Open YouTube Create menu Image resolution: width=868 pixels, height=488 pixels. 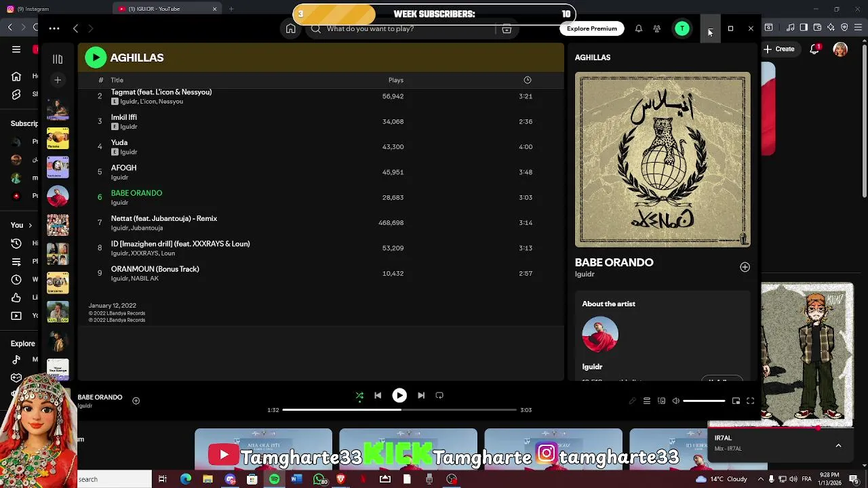click(x=778, y=49)
